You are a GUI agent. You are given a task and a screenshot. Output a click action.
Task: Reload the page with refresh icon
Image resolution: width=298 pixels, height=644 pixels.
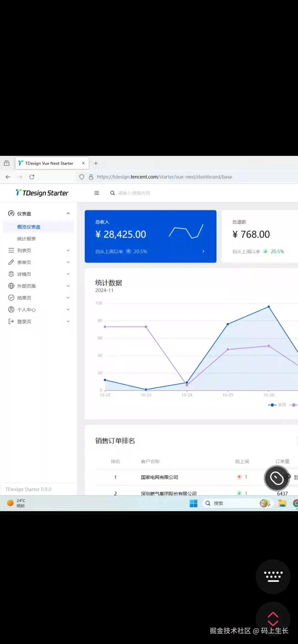point(32,177)
